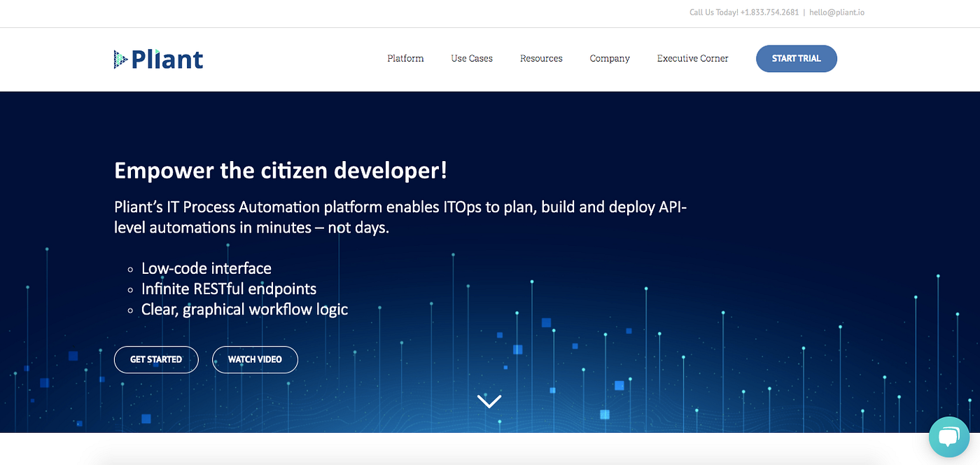Open the Executive Corner menu
Screen dimensions: 980x465
point(692,59)
